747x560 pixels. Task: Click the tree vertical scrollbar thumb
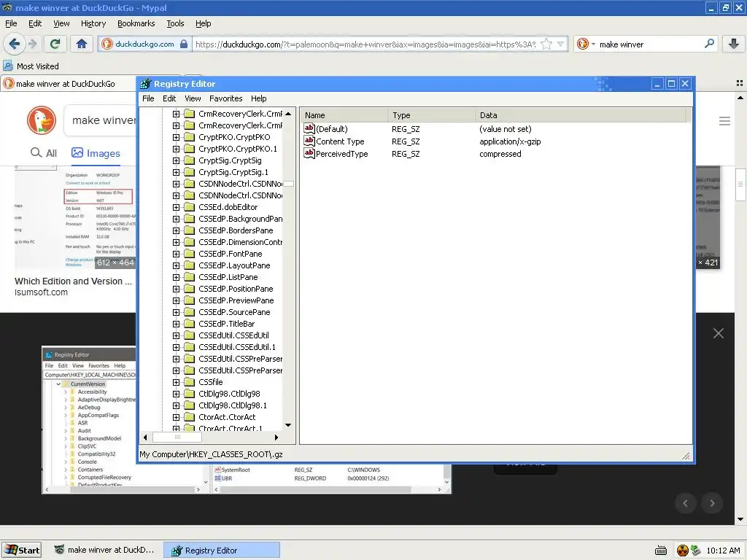(288, 183)
